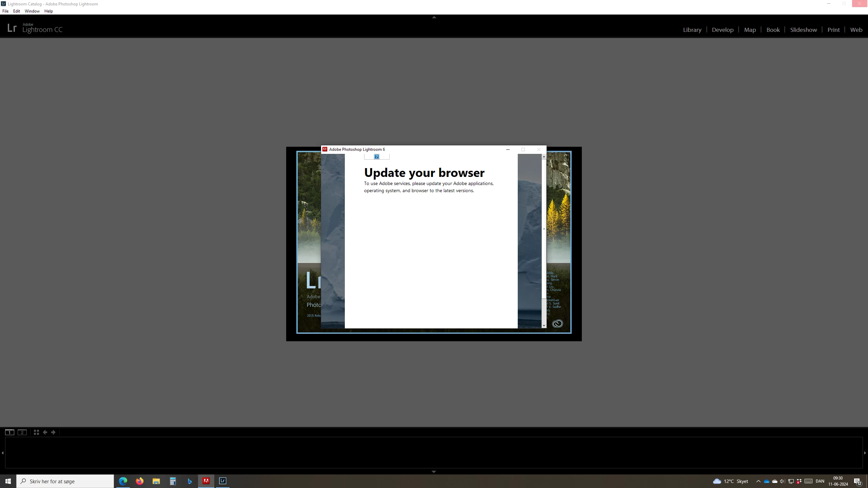
Task: Click the main window display button 1
Action: (9, 432)
